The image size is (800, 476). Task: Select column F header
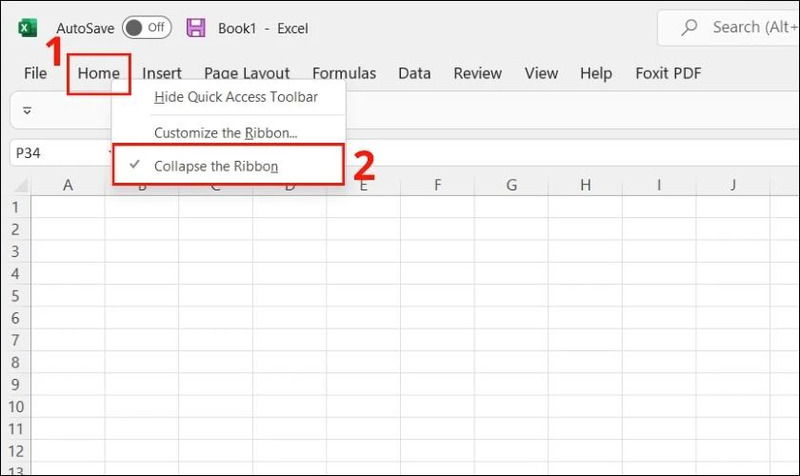437,185
